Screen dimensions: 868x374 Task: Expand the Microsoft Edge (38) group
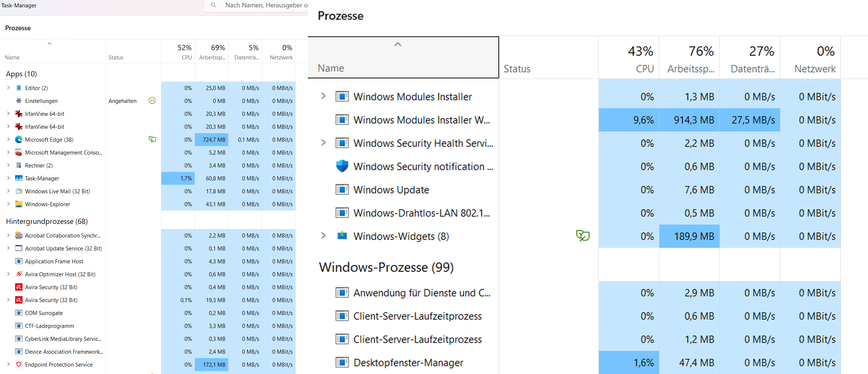pos(8,139)
